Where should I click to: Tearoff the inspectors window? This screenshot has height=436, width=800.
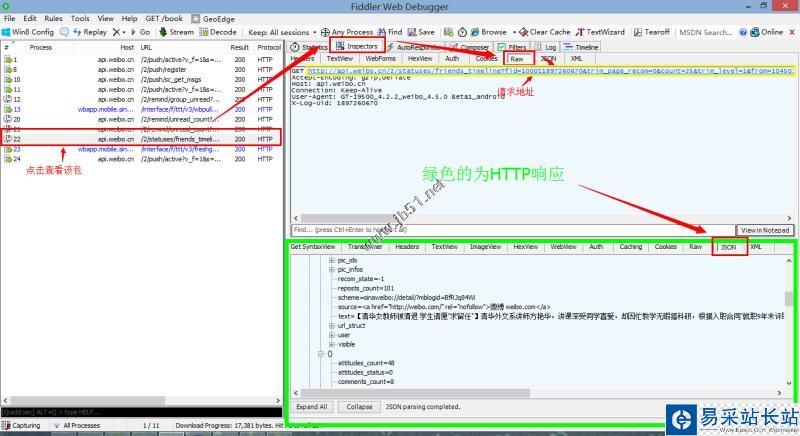point(652,32)
